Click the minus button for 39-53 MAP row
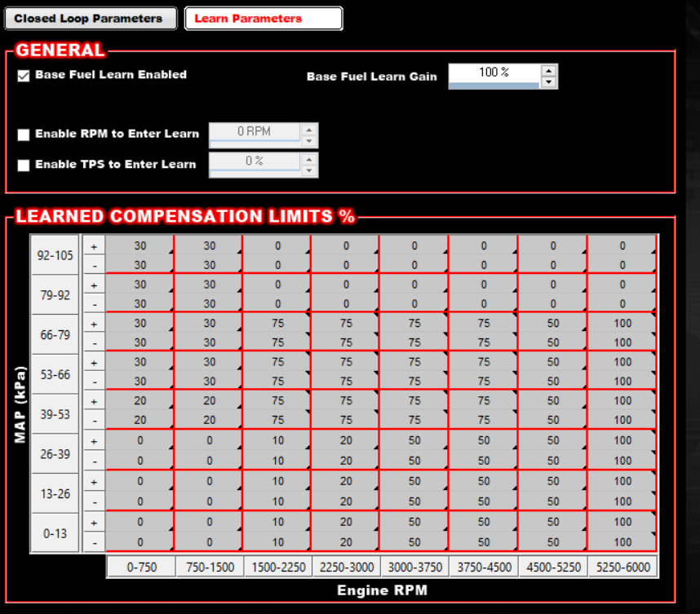This screenshot has height=614, width=700. (x=94, y=421)
